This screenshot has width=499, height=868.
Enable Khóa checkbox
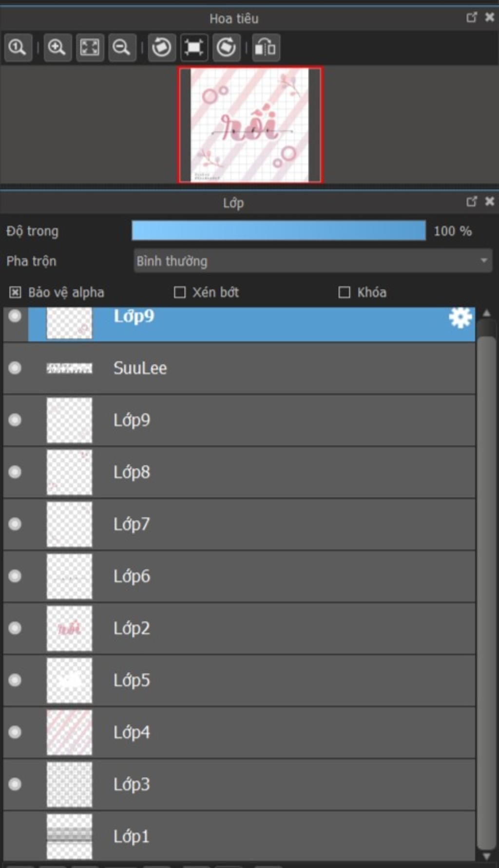(x=344, y=292)
